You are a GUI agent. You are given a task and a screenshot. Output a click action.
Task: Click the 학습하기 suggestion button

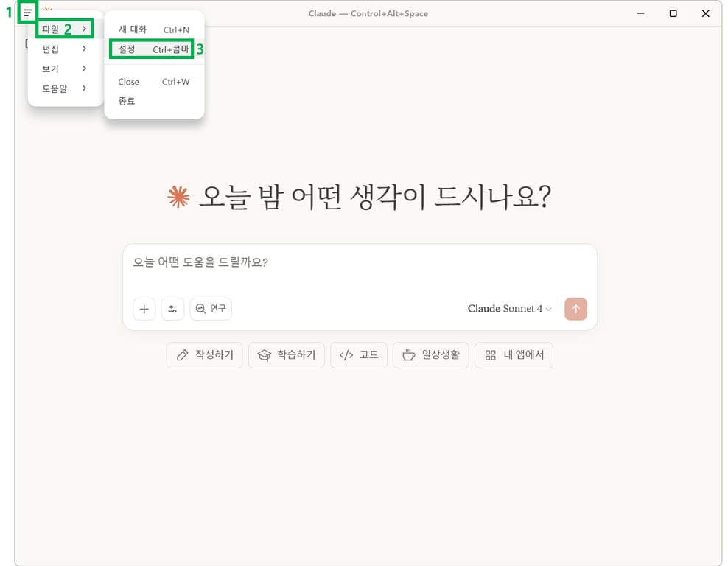pyautogui.click(x=287, y=354)
